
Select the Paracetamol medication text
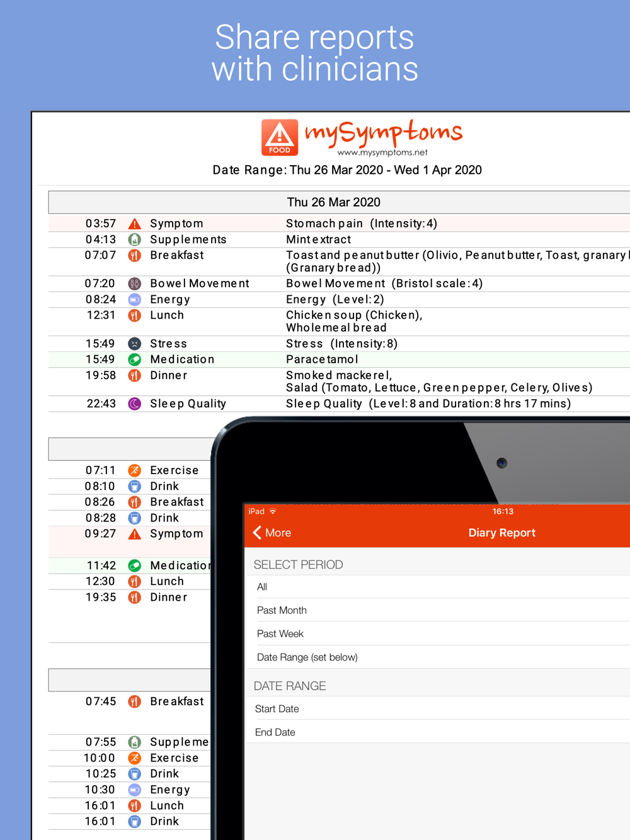tap(322, 360)
